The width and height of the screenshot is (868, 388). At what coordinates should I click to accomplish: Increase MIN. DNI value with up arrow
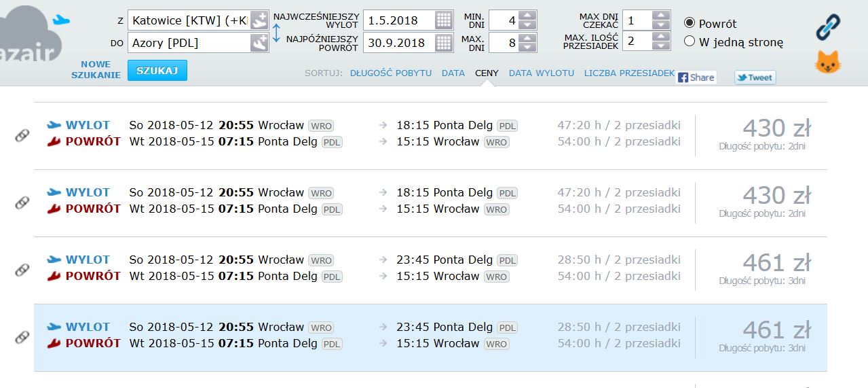point(529,16)
